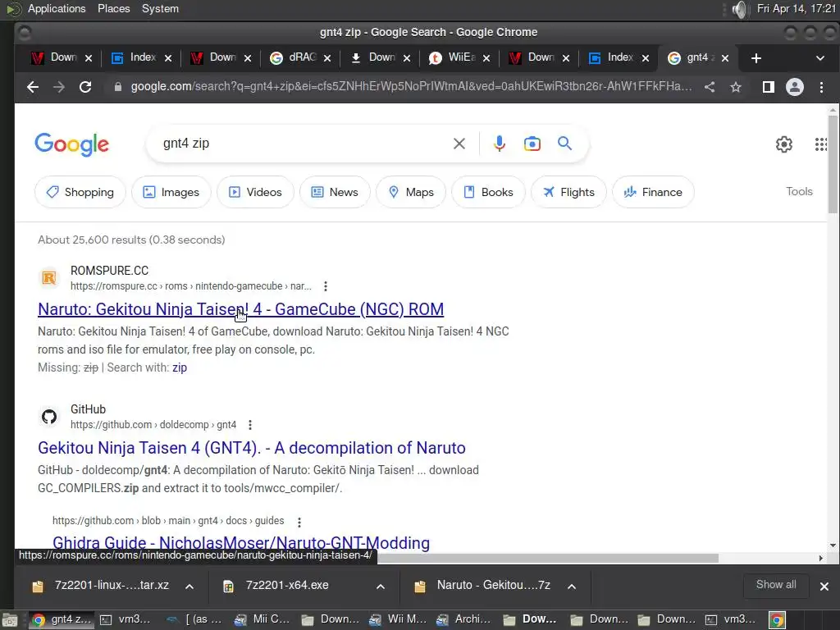Open more options for the GitHub doldecomp result
This screenshot has width=840, height=630.
click(249, 425)
